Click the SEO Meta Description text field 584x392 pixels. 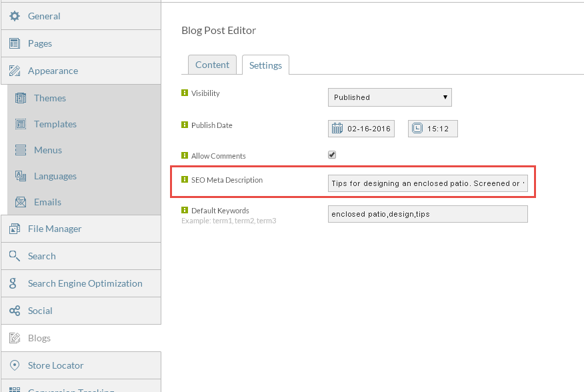[427, 183]
